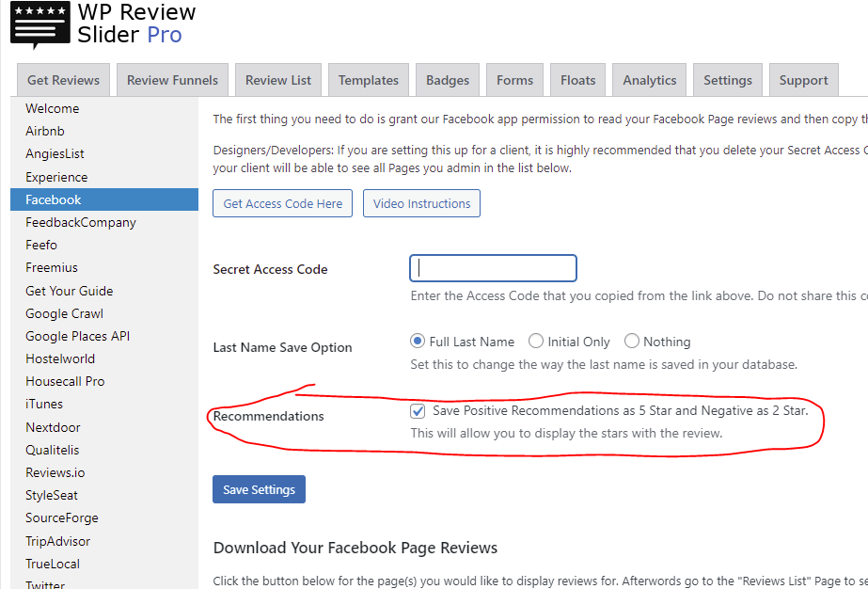The width and height of the screenshot is (868, 589).
Task: Open FeedbackCompany in the sidebar
Action: pyautogui.click(x=104, y=223)
